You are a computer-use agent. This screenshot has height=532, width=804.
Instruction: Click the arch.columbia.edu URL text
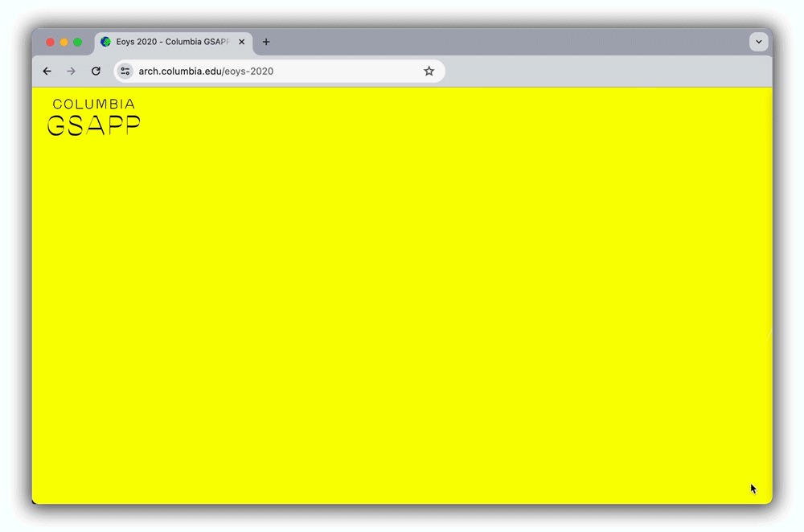coord(206,72)
